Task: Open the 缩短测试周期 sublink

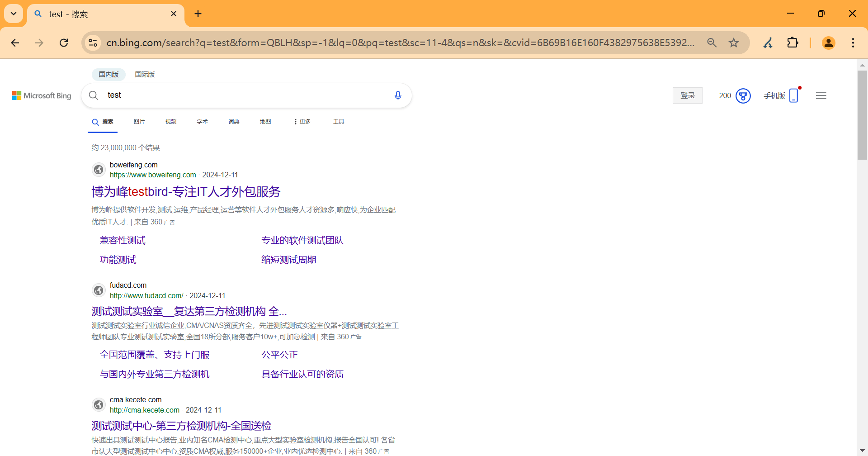Action: [289, 260]
